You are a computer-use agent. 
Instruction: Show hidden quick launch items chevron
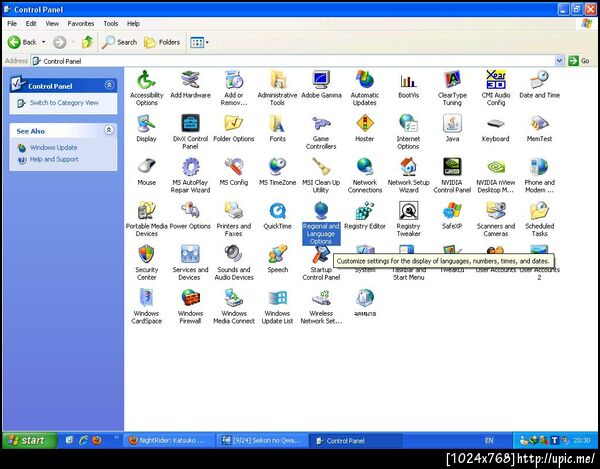click(x=116, y=438)
